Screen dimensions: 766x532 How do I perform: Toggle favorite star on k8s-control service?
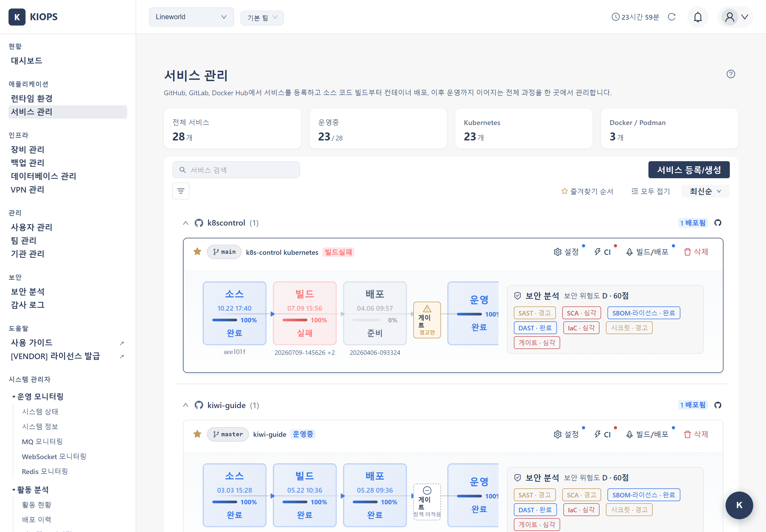197,252
